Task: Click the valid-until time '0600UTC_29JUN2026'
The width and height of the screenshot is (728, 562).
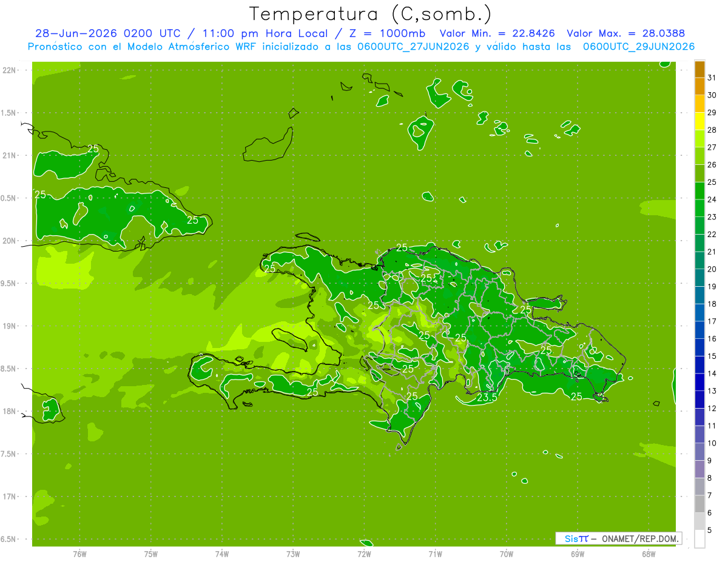Action: click(x=639, y=47)
